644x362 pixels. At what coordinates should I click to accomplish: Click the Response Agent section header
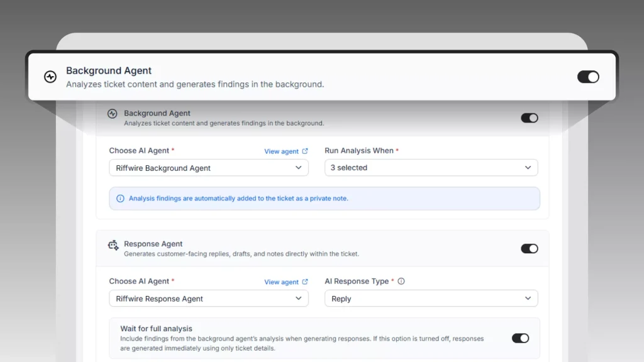coord(323,248)
